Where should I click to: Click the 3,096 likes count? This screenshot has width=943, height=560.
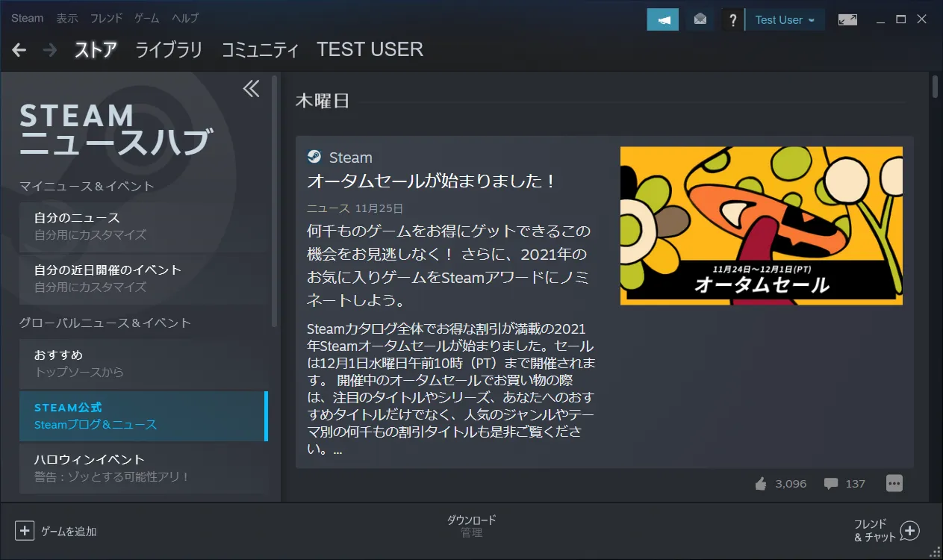tap(791, 484)
